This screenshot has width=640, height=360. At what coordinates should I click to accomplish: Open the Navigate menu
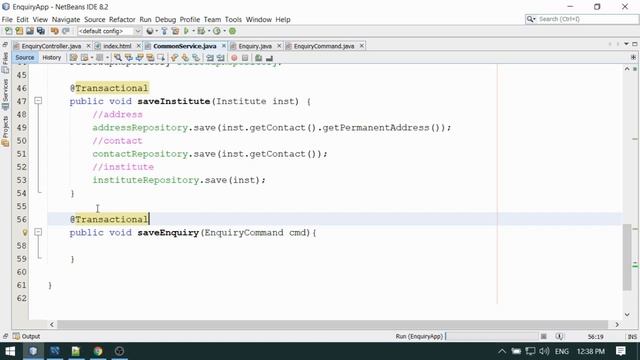click(x=66, y=20)
